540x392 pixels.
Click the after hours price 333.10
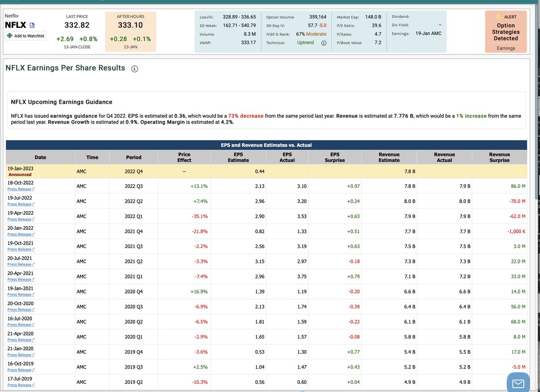pyautogui.click(x=130, y=26)
